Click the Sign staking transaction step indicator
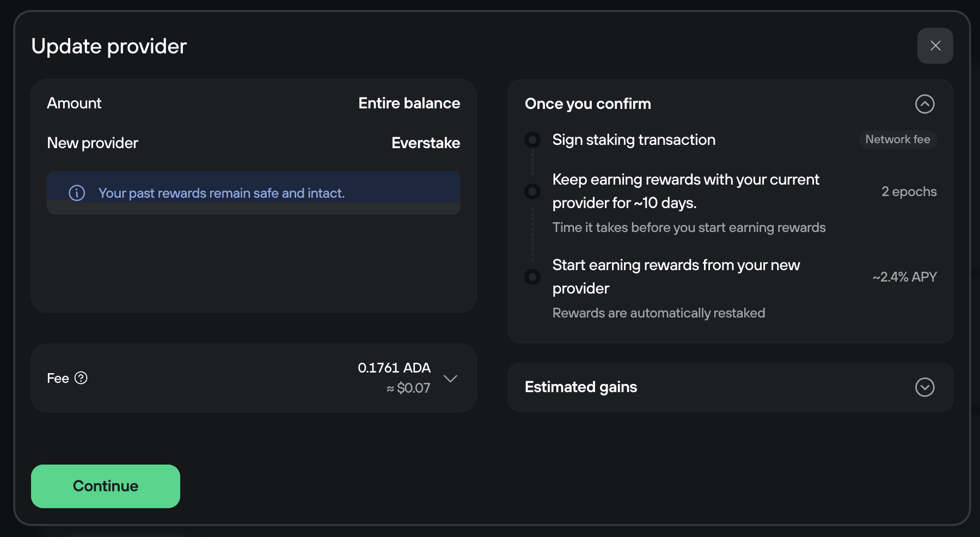980x537 pixels. click(532, 139)
